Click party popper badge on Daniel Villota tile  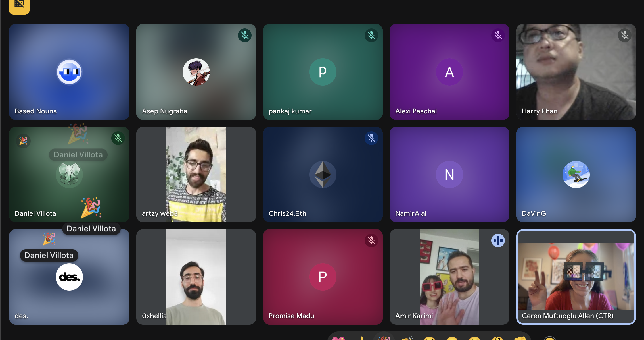tap(23, 141)
